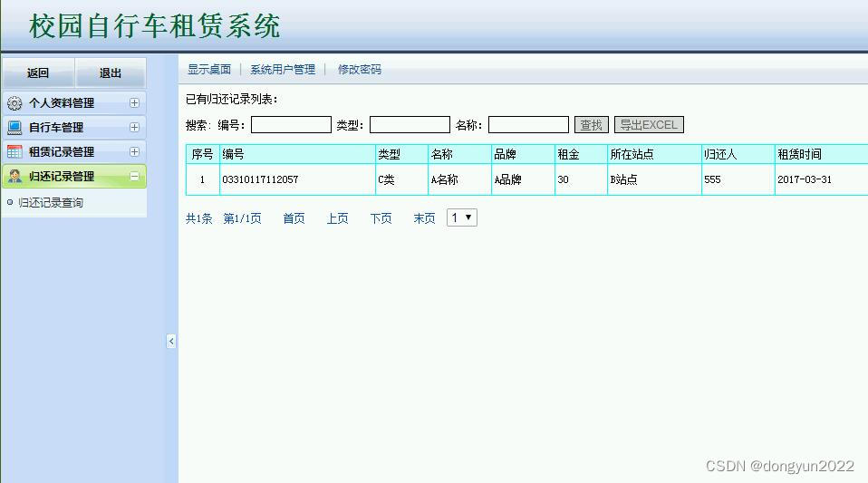Open 修改密码 in top navigation
The height and width of the screenshot is (483, 868).
360,69
